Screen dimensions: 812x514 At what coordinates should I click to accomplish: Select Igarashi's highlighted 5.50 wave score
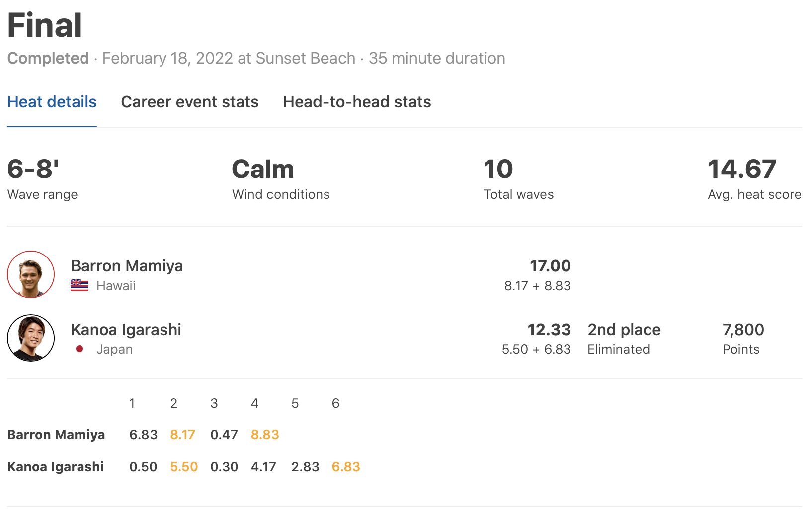(x=184, y=467)
